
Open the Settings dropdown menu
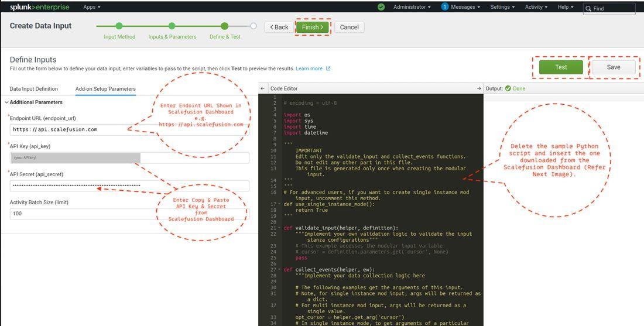(x=502, y=7)
